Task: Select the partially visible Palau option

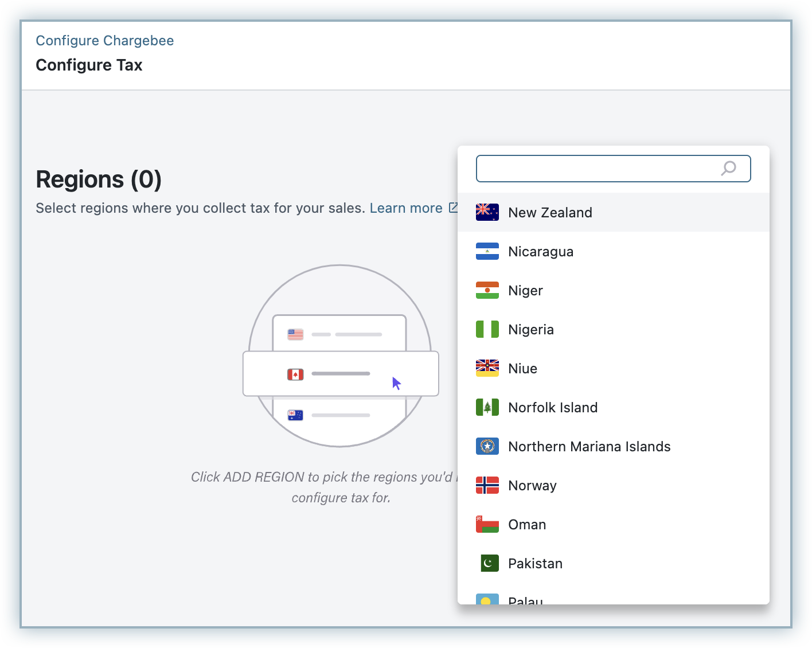Action: pos(525,600)
